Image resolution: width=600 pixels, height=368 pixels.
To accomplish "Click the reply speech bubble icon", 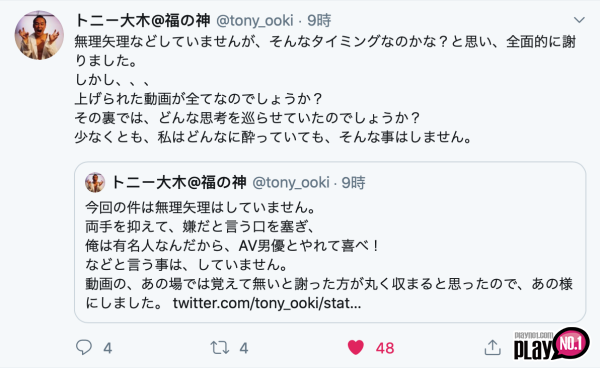I will 84,347.
